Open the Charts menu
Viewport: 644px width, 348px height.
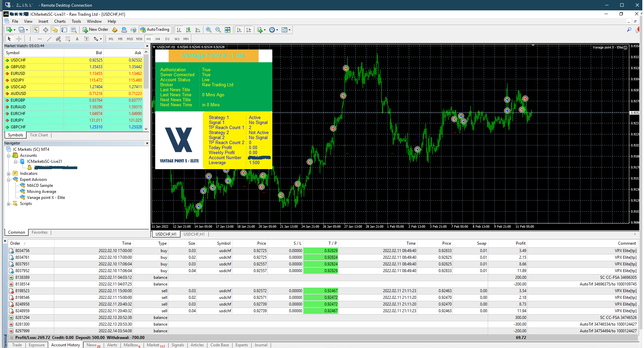click(60, 21)
